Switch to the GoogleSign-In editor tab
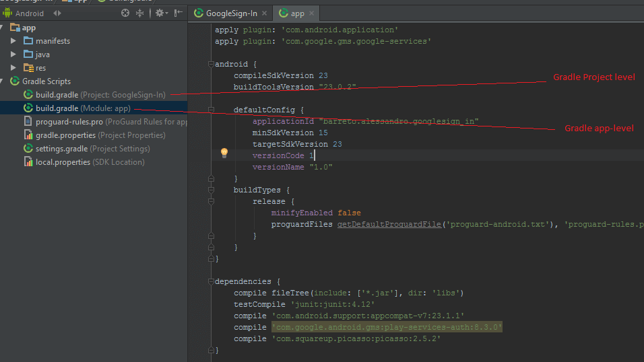This screenshot has width=644, height=362. (x=231, y=13)
